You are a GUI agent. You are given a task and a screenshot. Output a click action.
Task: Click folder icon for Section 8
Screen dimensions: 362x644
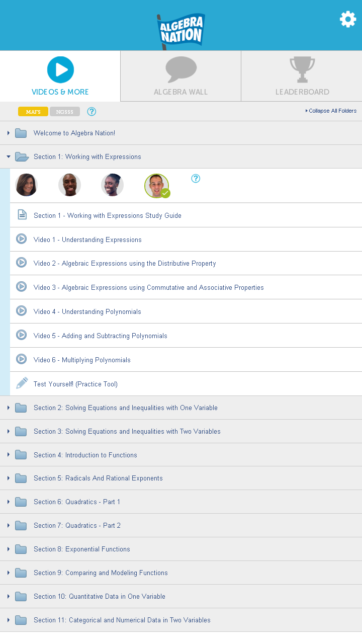(x=21, y=549)
